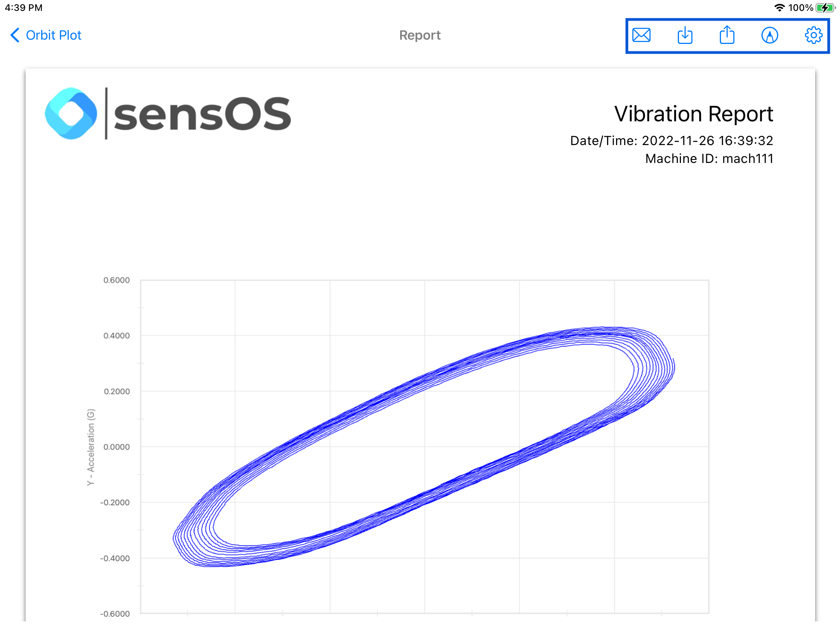Image resolution: width=840 pixels, height=630 pixels.
Task: Tap the sensOS wordmark text
Action: 202,114
